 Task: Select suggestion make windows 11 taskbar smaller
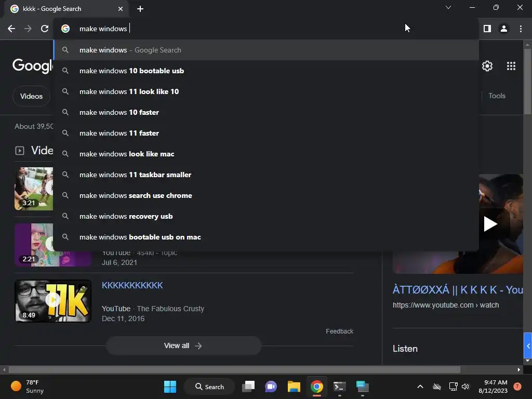point(267,175)
